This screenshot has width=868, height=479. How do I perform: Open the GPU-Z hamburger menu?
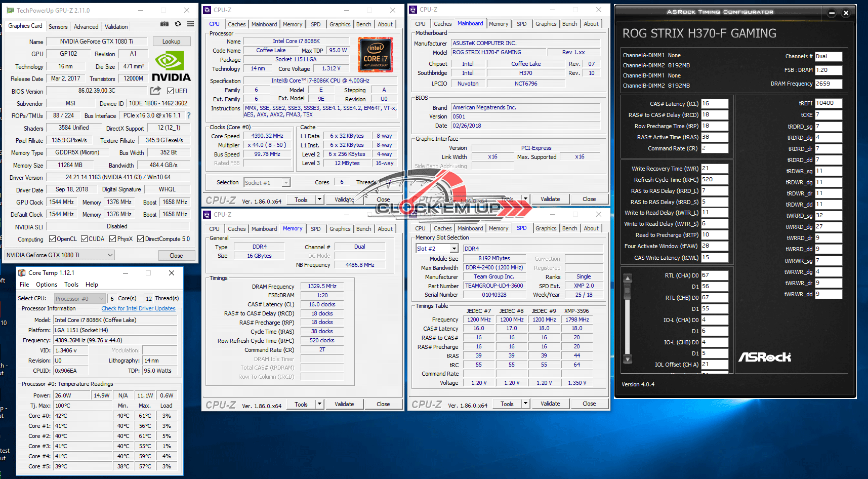click(x=190, y=24)
